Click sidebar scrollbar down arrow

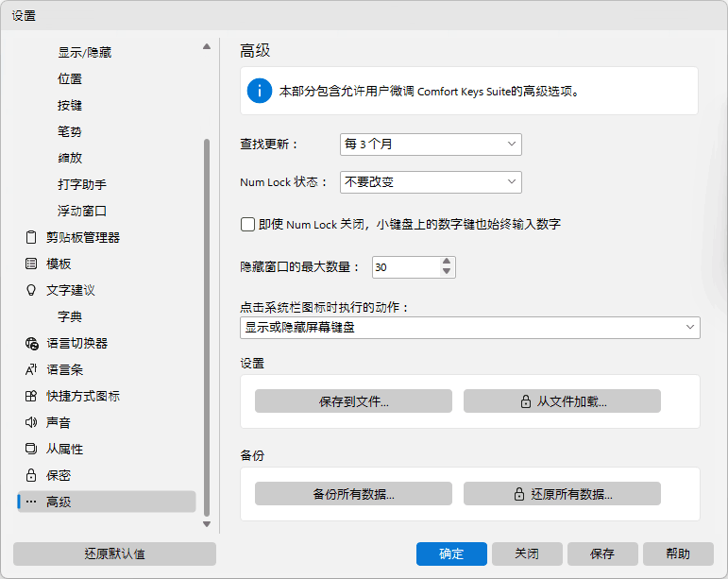pos(207,524)
